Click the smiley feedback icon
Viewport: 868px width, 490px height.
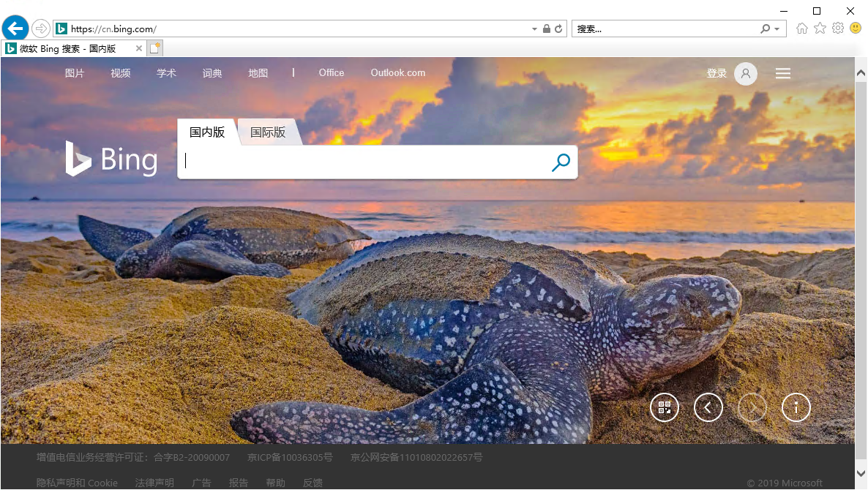click(856, 28)
